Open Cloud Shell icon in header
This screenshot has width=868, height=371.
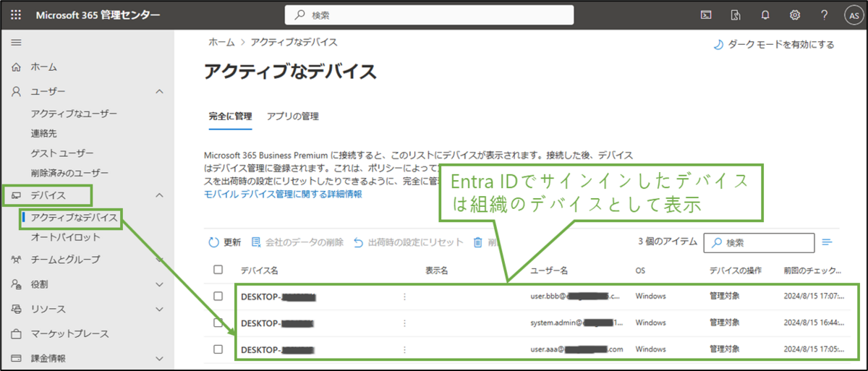(x=707, y=14)
